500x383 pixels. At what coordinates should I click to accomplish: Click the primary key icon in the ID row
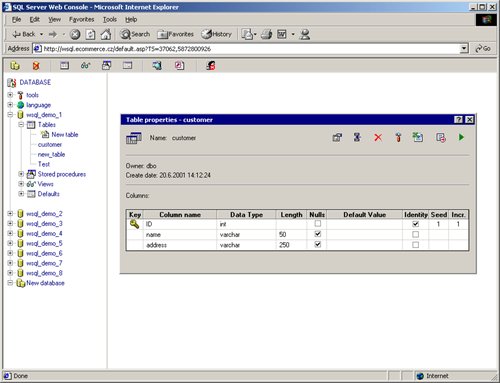click(134, 224)
